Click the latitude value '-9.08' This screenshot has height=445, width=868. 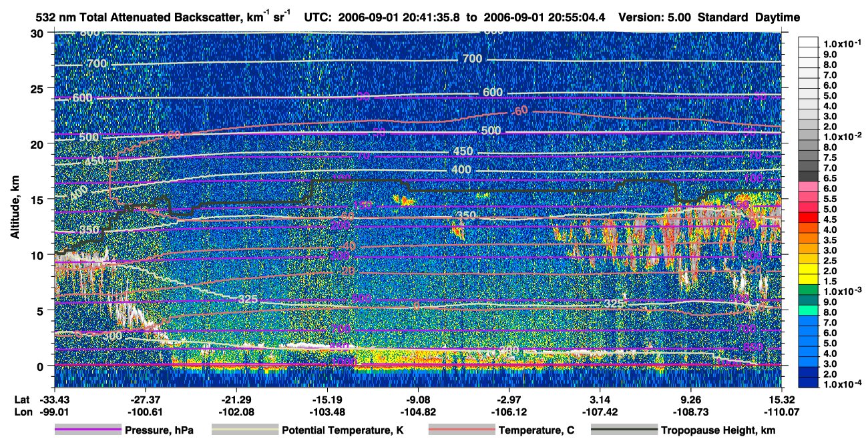[418, 398]
